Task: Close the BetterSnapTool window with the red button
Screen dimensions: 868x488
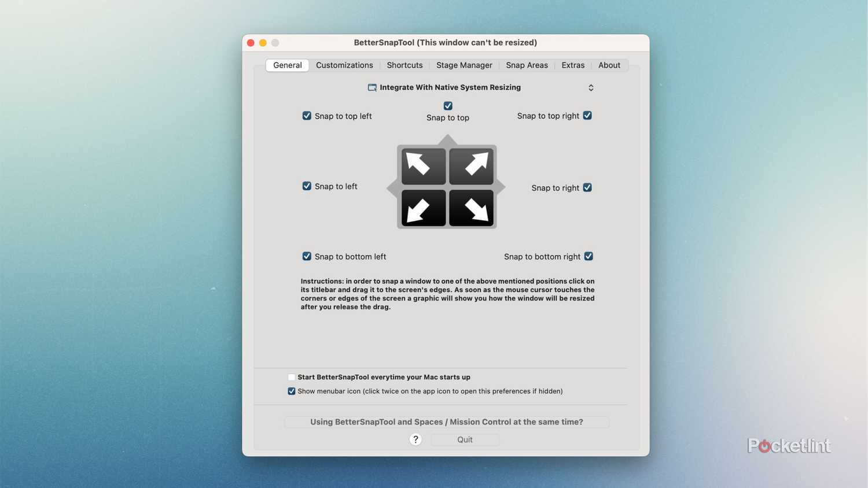Action: tap(251, 43)
